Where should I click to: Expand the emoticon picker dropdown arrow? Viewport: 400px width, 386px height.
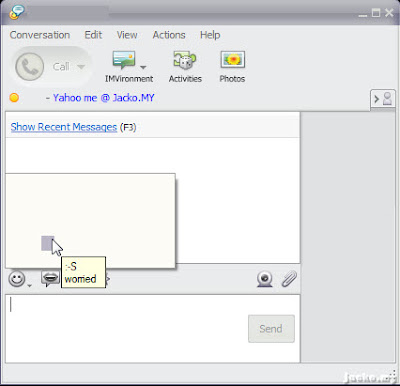coord(29,286)
